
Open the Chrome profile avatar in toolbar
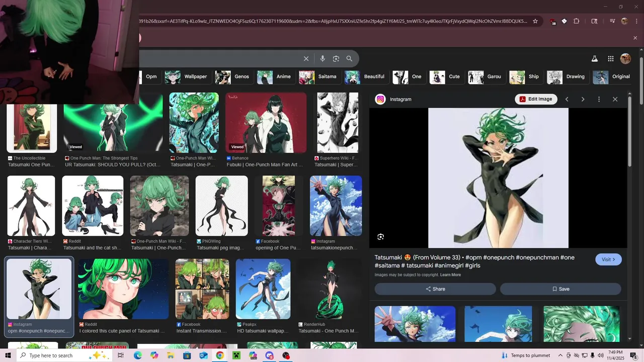[625, 21]
